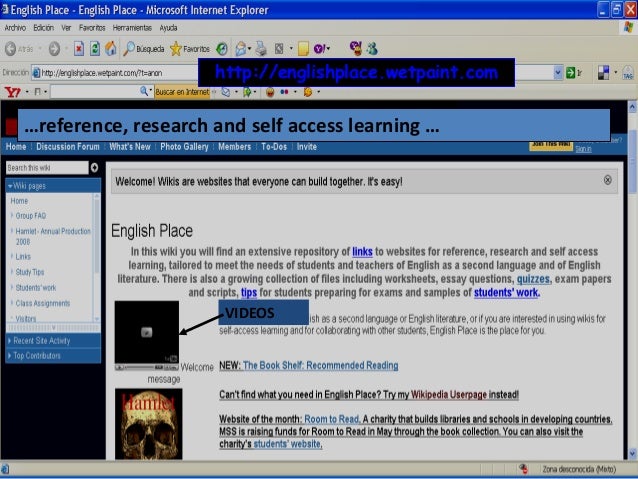Open the address bar dropdown arrow
Viewport: 638px width, 479px height.
[x=558, y=73]
